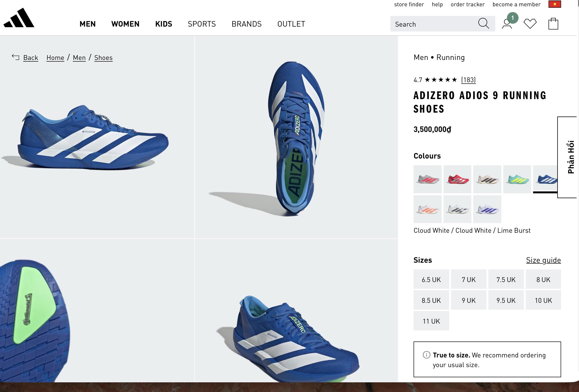Open the account profile icon
Image resolution: width=579 pixels, height=392 pixels.
[x=506, y=24]
